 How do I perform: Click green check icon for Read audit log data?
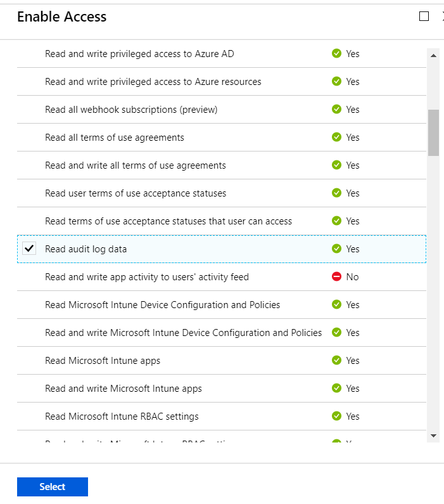tap(337, 249)
